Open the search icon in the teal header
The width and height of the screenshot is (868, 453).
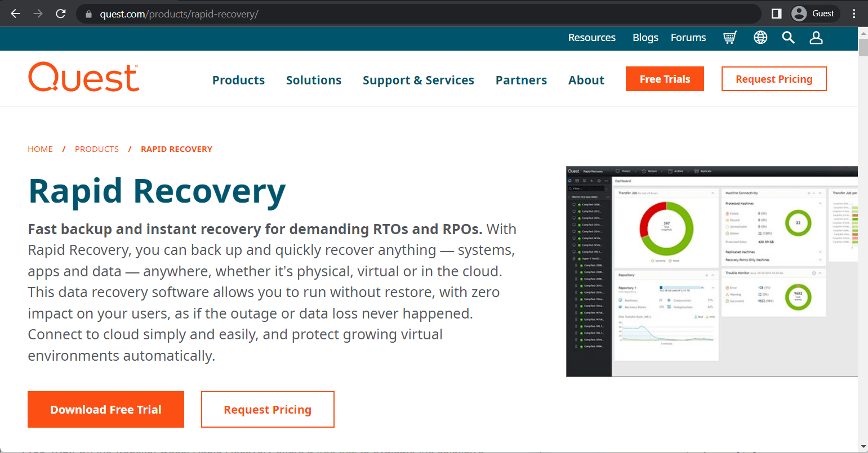[788, 37]
